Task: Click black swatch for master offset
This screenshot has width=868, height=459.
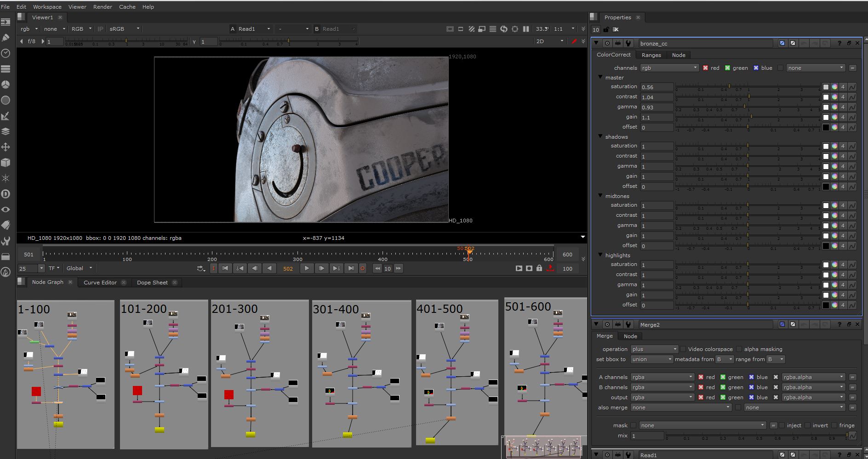Action: (826, 127)
